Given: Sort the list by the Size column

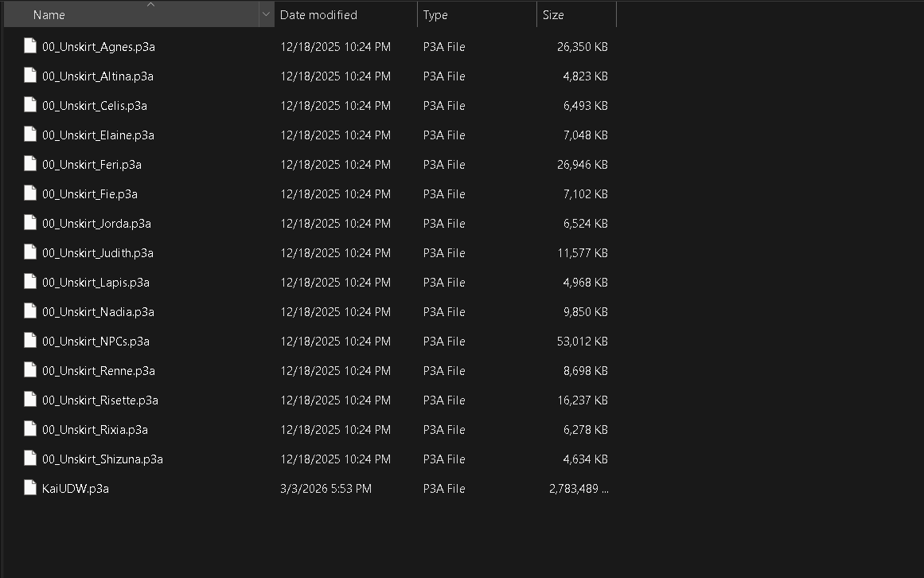Looking at the screenshot, I should coord(576,15).
